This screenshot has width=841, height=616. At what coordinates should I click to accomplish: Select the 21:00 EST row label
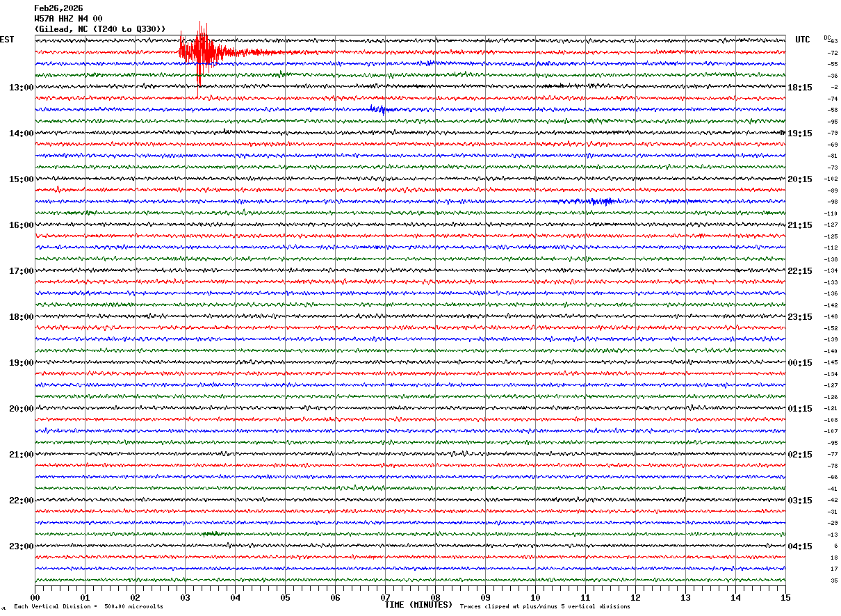pyautogui.click(x=22, y=455)
